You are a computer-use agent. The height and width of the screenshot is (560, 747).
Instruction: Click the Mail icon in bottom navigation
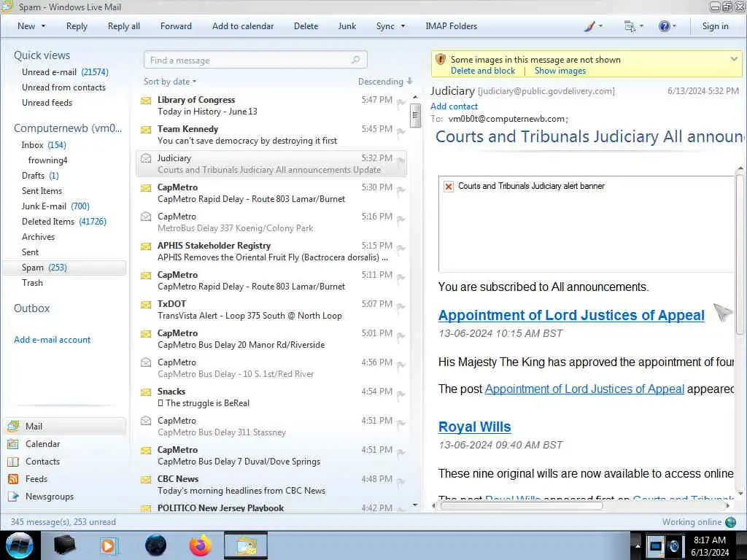[13, 426]
